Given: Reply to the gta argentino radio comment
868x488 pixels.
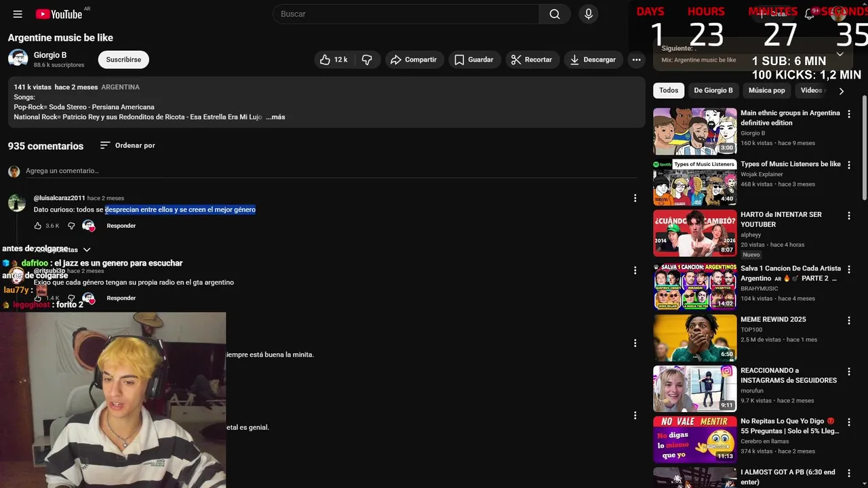Looking at the screenshot, I should click(121, 298).
